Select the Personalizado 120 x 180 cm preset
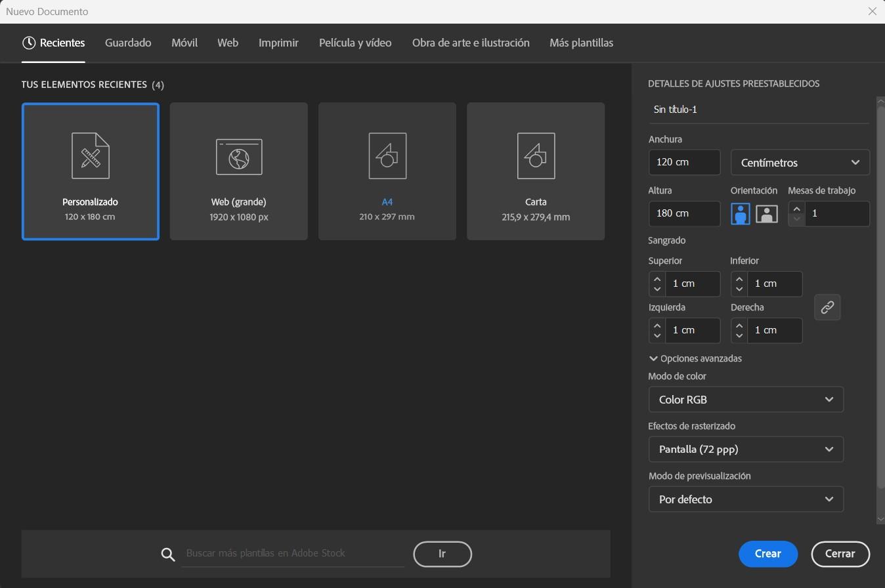This screenshot has width=885, height=588. click(91, 171)
